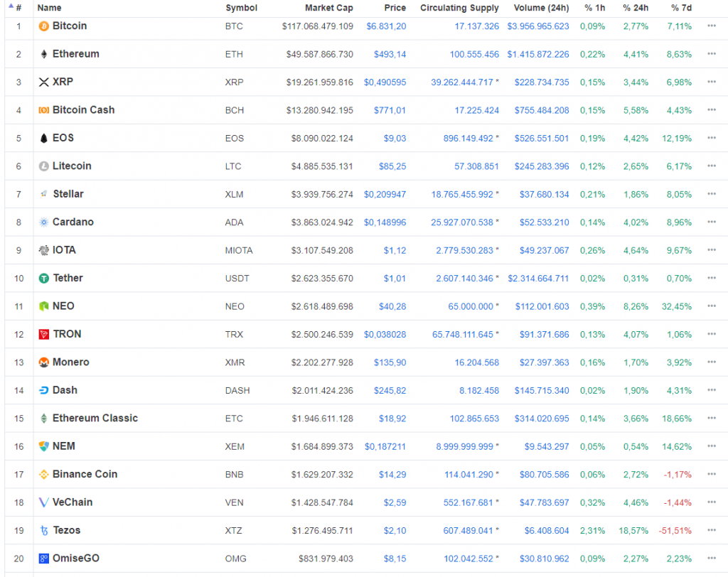Image resolution: width=728 pixels, height=577 pixels.
Task: Sort table by Market Cap header
Action: [x=328, y=8]
